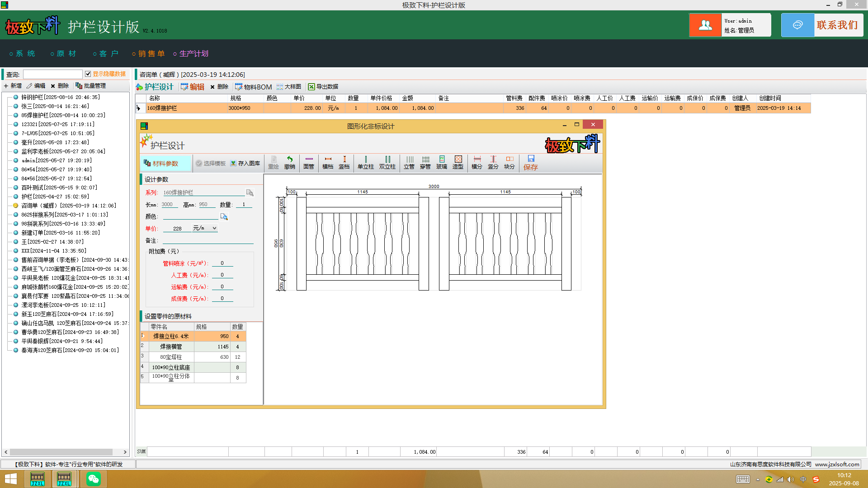Image resolution: width=868 pixels, height=488 pixels.
Task: Click the taskbar volume icon
Action: point(791,479)
